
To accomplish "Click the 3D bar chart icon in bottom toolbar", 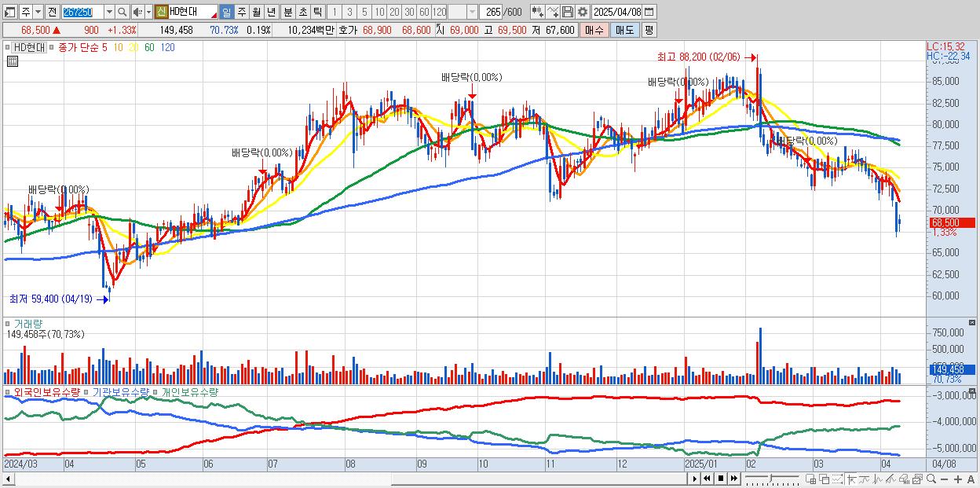I will coord(904,479).
